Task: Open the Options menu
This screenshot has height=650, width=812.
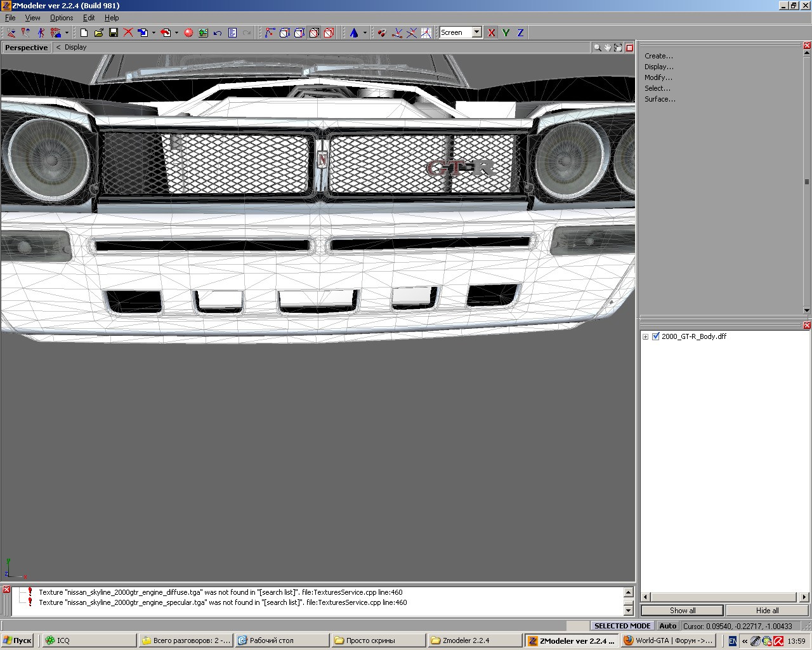Action: pyautogui.click(x=62, y=18)
